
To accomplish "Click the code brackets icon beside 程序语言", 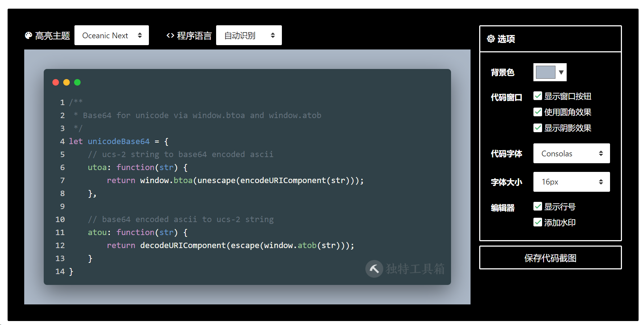I will tap(170, 35).
